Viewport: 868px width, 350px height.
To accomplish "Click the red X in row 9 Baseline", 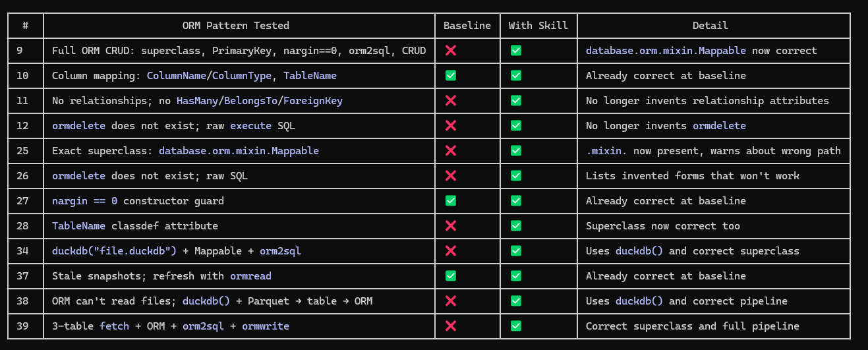I will click(x=451, y=50).
